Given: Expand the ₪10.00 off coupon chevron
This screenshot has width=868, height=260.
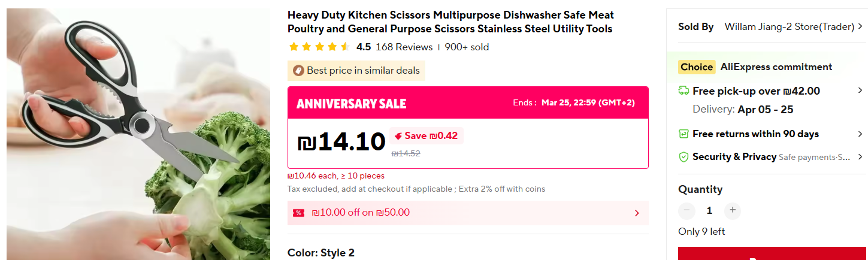Looking at the screenshot, I should tap(637, 213).
